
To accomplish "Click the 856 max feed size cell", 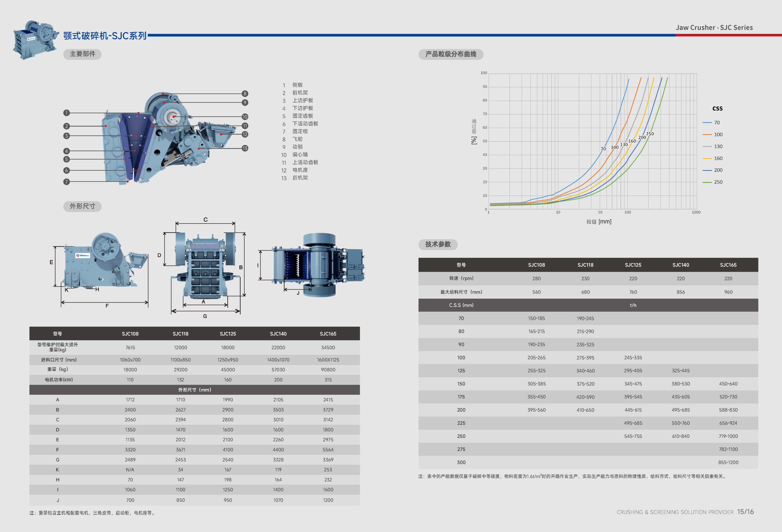I will click(x=681, y=292).
